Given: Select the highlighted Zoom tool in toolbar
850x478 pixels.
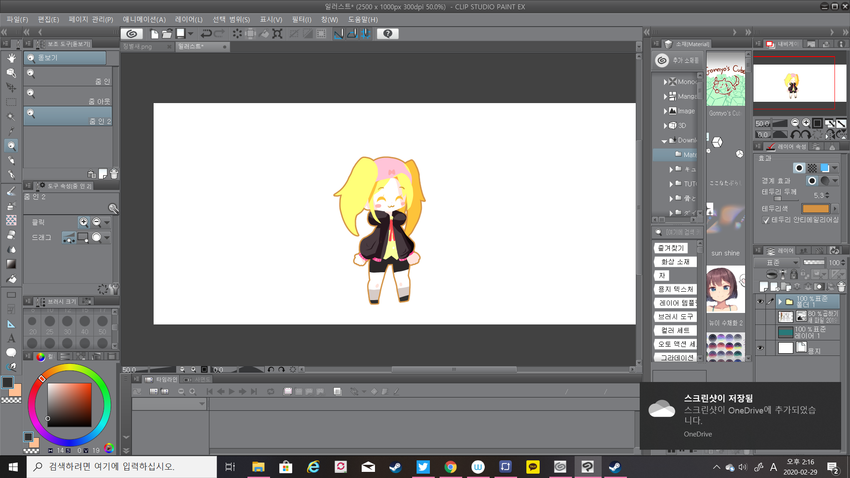Looking at the screenshot, I should [11, 146].
